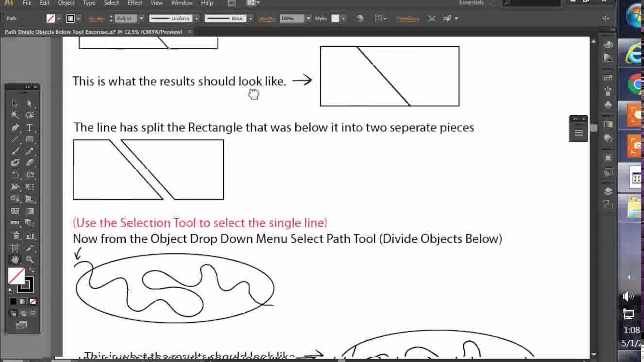The width and height of the screenshot is (644, 362).
Task: Enable Draw Inside mode
Action: coord(33,313)
